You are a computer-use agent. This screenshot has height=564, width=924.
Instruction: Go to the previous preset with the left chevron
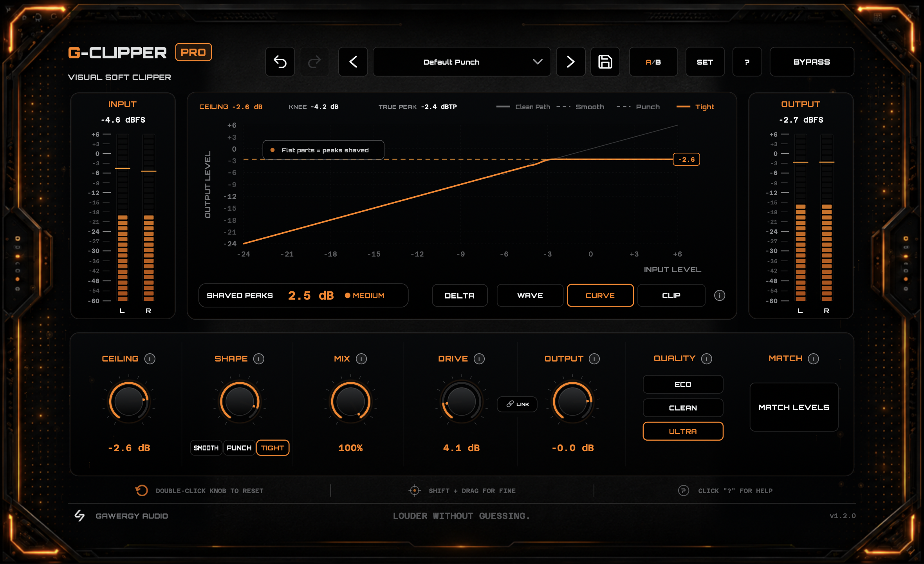point(353,62)
